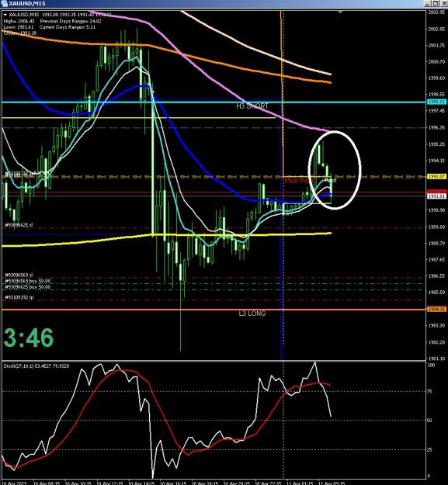Click the cyan 1998 price tag on axis

(x=436, y=102)
